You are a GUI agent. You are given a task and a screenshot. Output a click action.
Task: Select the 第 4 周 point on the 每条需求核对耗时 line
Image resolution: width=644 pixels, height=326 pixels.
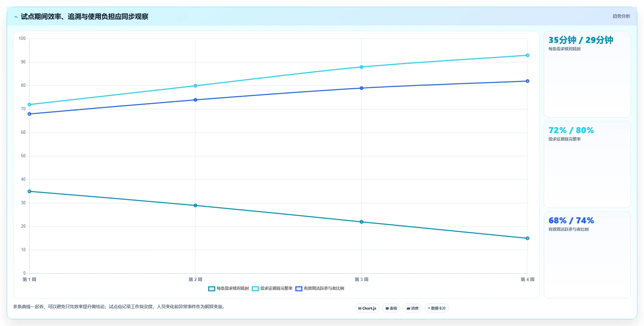coord(527,238)
